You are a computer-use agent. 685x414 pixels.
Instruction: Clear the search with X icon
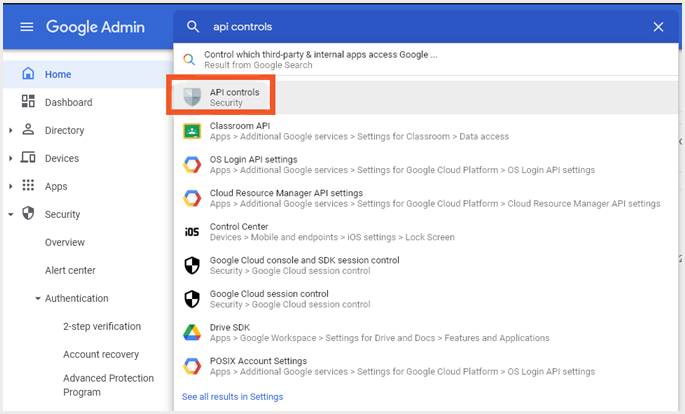[x=658, y=27]
